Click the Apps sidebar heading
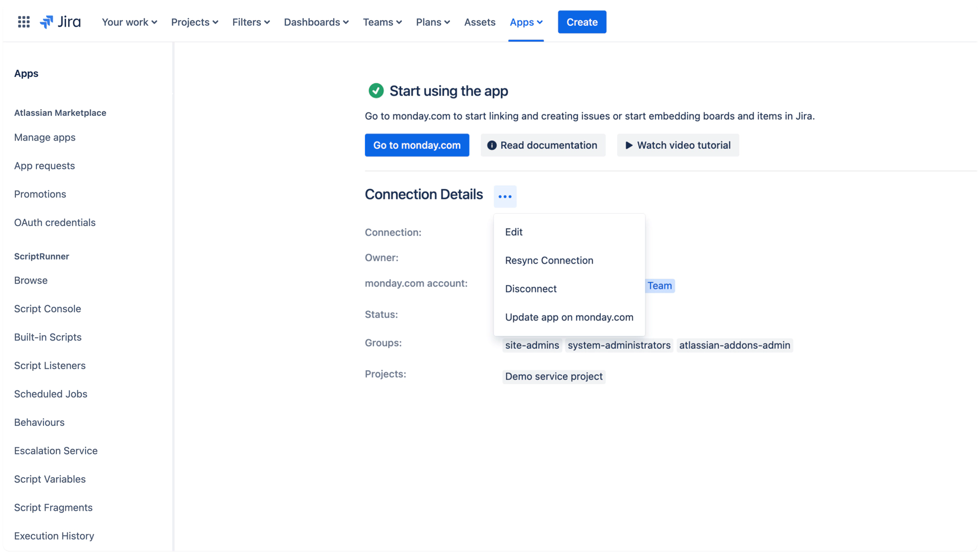This screenshot has height=554, width=980. tap(26, 73)
